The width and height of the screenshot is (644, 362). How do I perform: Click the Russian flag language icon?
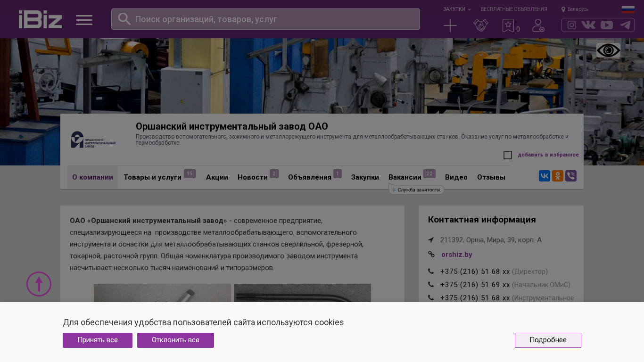[628, 9]
